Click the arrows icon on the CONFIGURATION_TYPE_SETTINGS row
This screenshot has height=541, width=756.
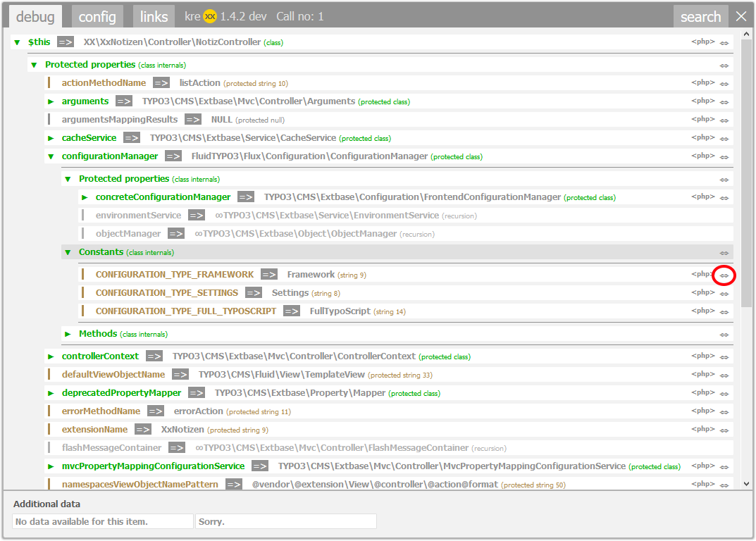[724, 294]
